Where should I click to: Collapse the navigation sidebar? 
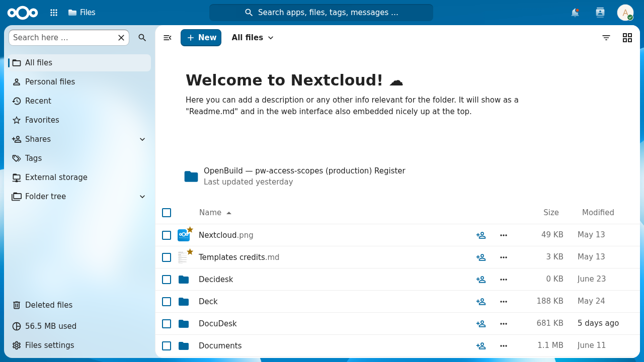click(168, 38)
